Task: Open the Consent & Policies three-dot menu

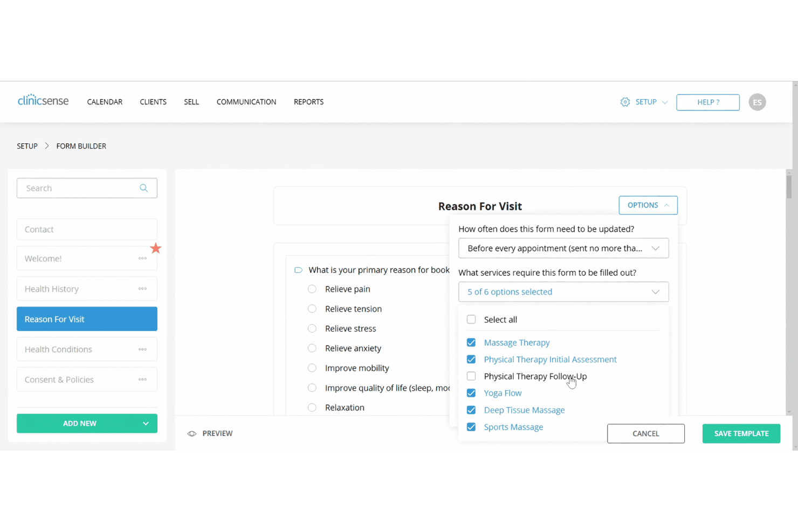Action: (x=142, y=379)
